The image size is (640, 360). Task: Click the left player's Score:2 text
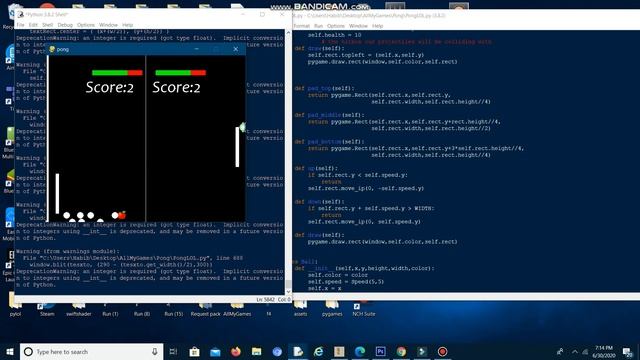(x=109, y=87)
